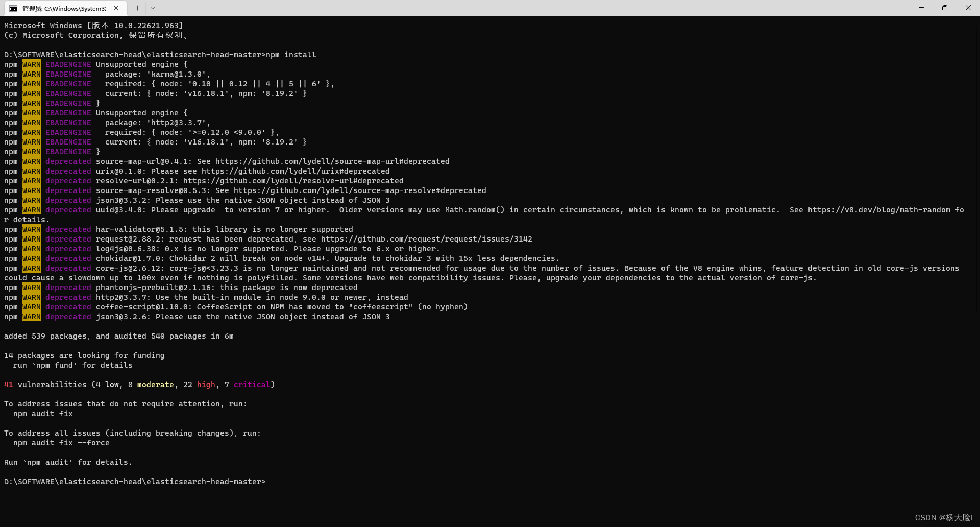This screenshot has width=980, height=527.
Task: Click 'To address issues that do not require attention' line
Action: click(x=126, y=404)
